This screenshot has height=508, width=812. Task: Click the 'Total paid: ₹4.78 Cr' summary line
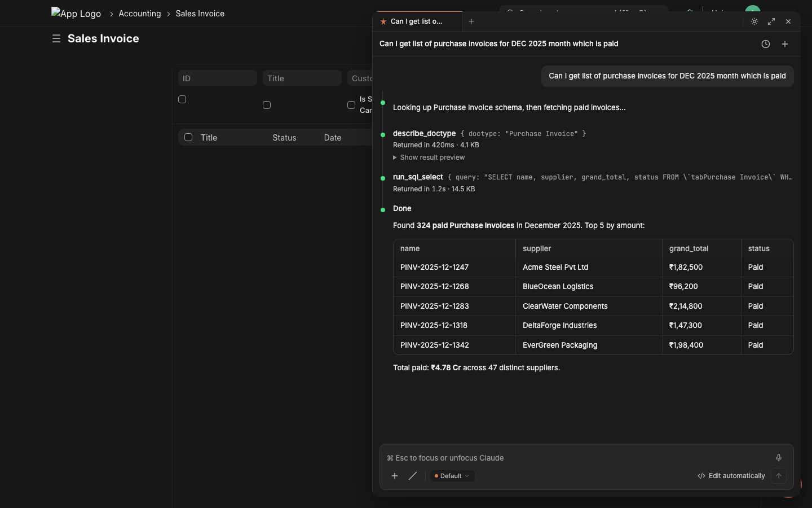(x=476, y=368)
